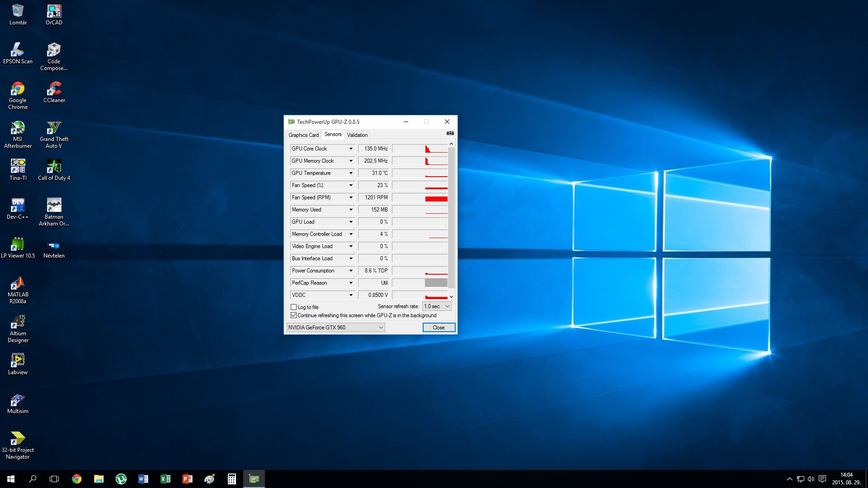This screenshot has height=488, width=868.
Task: Expand the GPU Memory Clock sensor dropdown
Action: pos(350,161)
